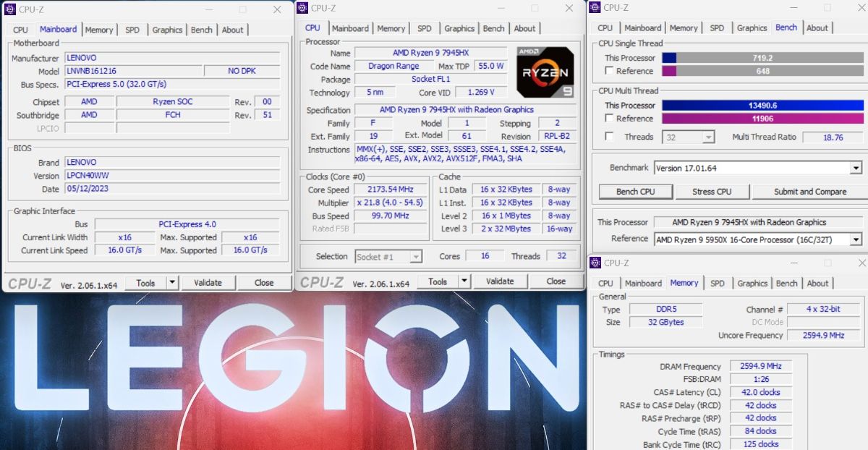Close the Mainboard window with the X icon
868x450 pixels.
[277, 9]
